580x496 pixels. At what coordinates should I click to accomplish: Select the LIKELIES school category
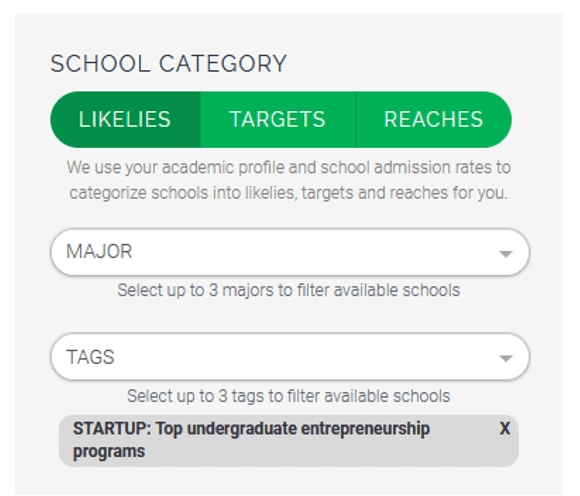[x=125, y=119]
